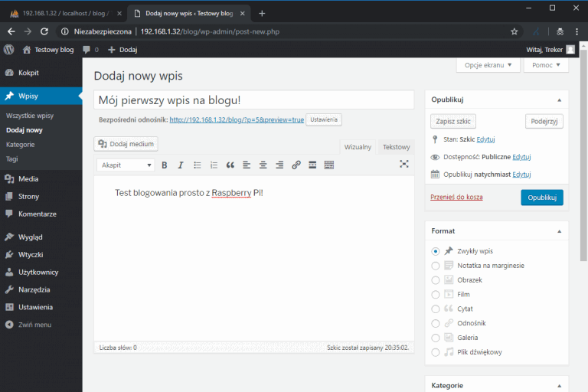Click the 'Przenieś do kosza' link
Image resolution: width=588 pixels, height=392 pixels.
coord(456,198)
